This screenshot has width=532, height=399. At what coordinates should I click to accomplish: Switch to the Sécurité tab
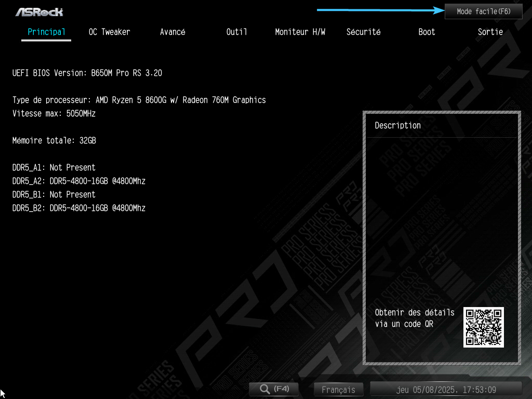tap(363, 32)
